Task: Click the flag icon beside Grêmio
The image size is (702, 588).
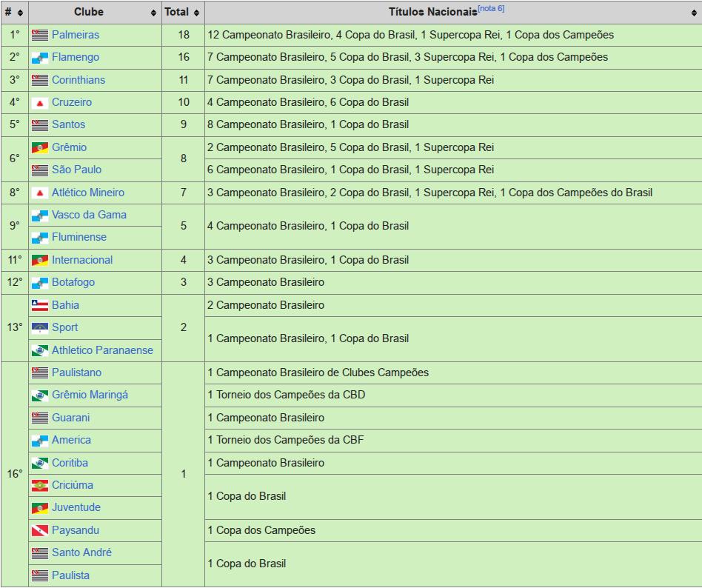Action: click(x=40, y=148)
